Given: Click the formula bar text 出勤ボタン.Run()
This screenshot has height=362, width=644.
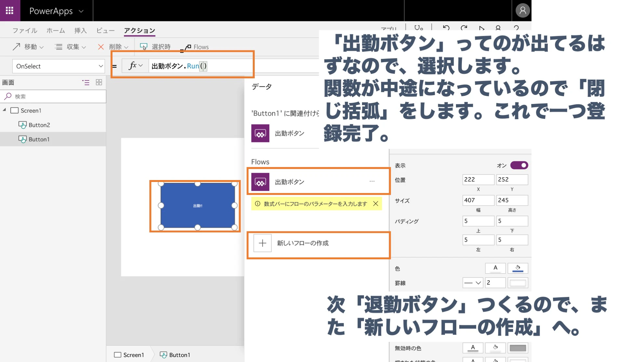Looking at the screenshot, I should click(x=179, y=66).
